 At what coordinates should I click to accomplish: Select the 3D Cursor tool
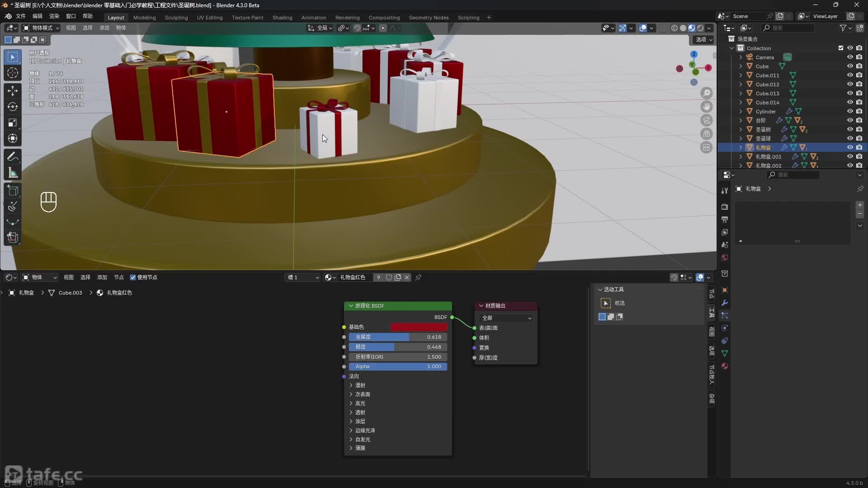(x=13, y=73)
